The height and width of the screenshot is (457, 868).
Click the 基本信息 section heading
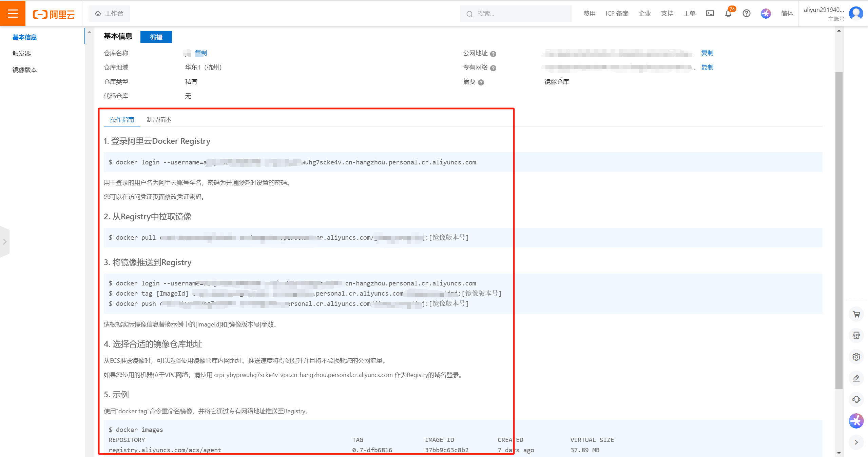point(118,37)
